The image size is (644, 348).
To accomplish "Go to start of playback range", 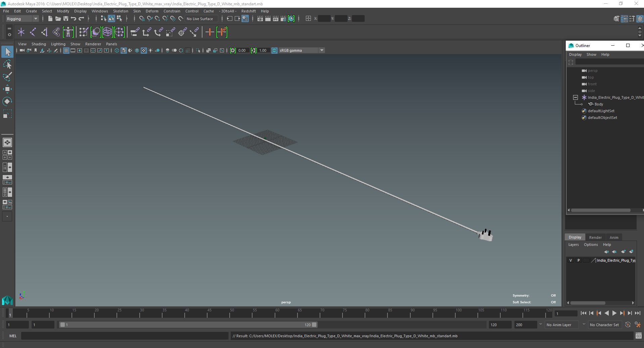I will point(583,313).
